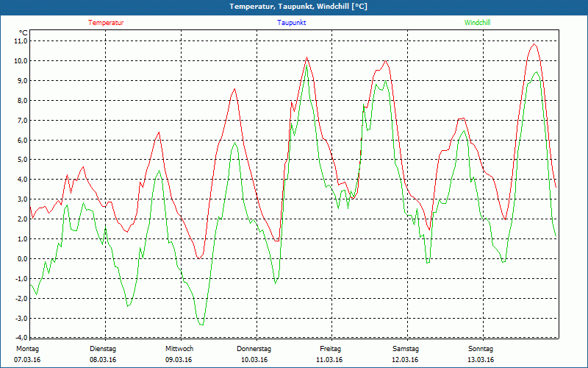Viewport: 588px width, 368px height.
Task: Click the 1,0 y-axis value
Action: (x=22, y=239)
